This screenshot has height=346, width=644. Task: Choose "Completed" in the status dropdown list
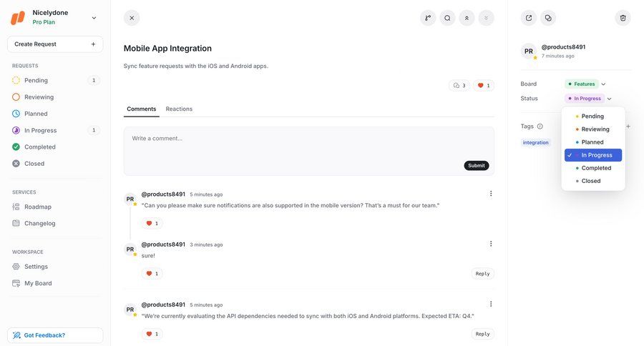click(596, 168)
